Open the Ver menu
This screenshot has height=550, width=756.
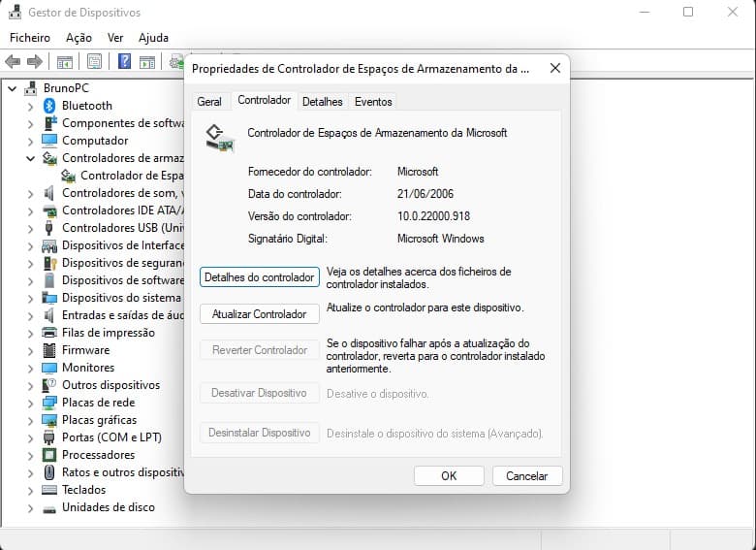click(115, 38)
